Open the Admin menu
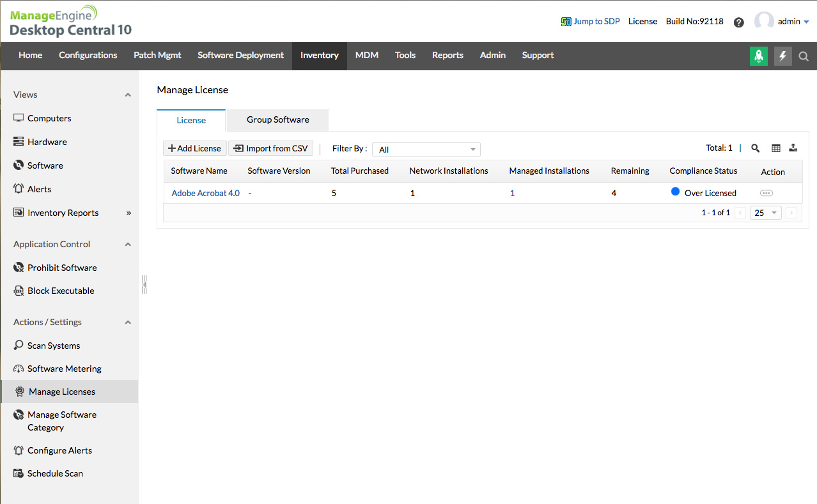This screenshot has height=504, width=817. [x=493, y=56]
